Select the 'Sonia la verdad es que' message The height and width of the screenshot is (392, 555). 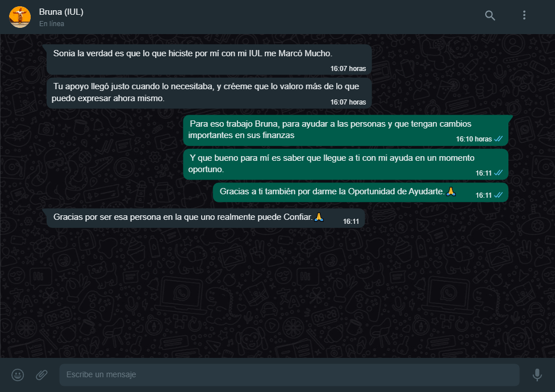click(209, 60)
